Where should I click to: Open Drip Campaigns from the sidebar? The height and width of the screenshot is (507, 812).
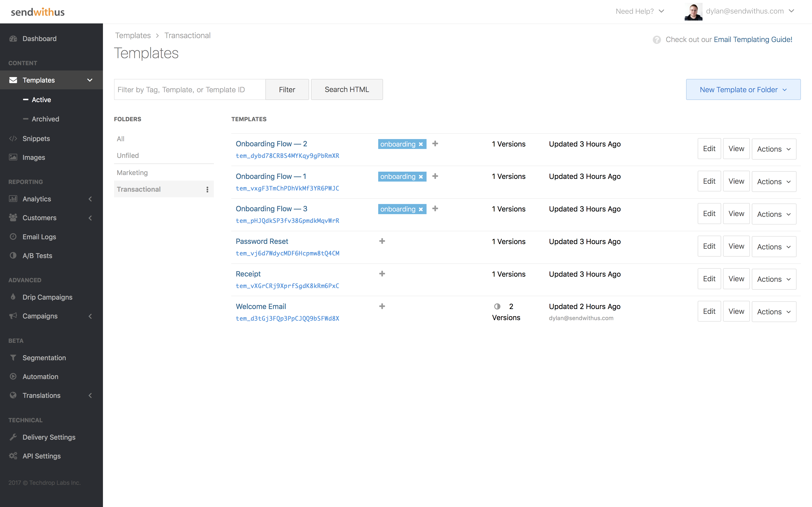[x=47, y=297]
